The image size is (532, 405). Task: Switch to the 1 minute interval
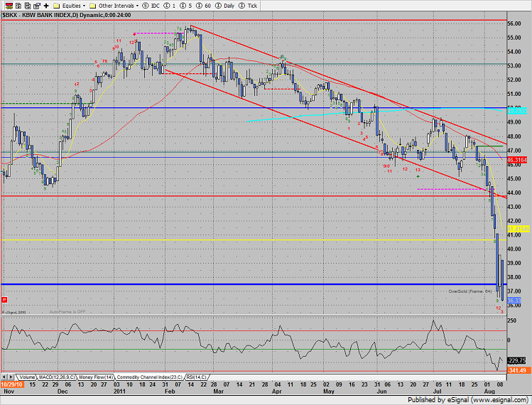point(170,6)
